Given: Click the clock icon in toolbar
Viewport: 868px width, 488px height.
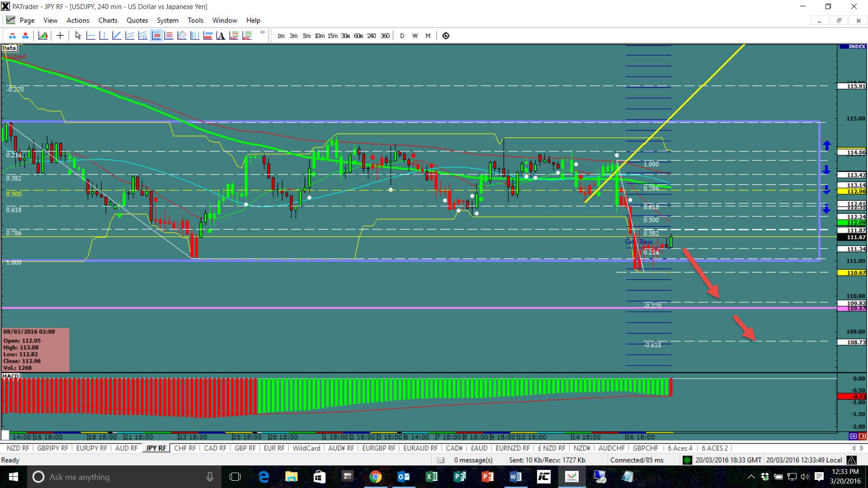Looking at the screenshot, I should click(x=446, y=36).
